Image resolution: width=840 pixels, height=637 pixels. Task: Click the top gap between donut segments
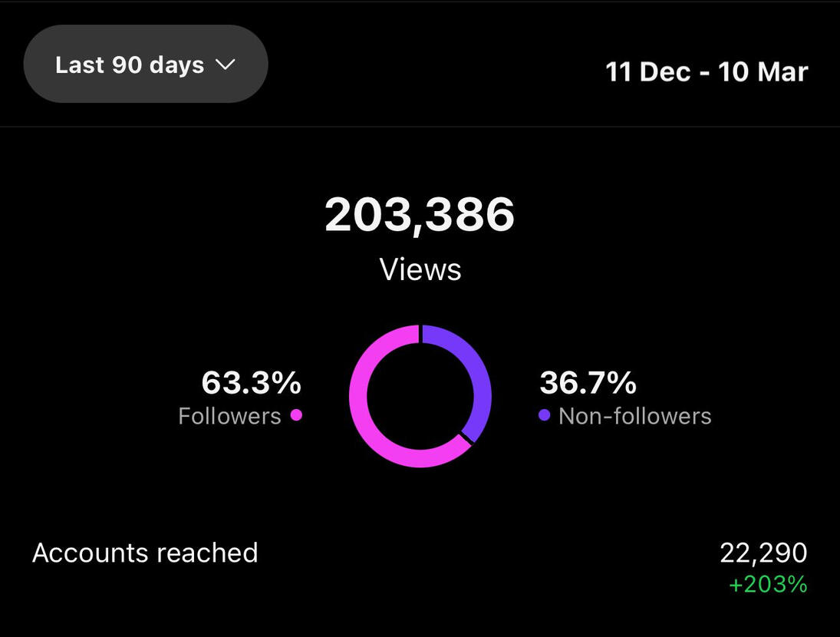[x=420, y=333]
